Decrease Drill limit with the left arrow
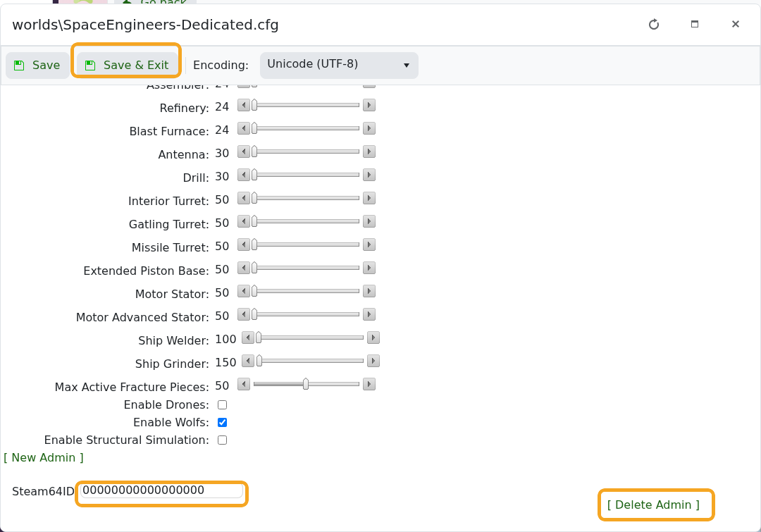761x532 pixels. tap(244, 175)
